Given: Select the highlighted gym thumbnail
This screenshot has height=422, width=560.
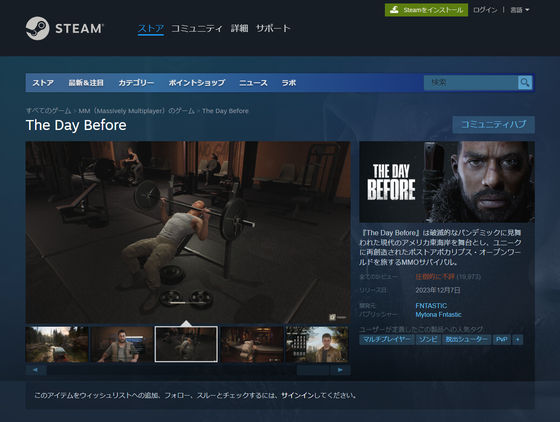Looking at the screenshot, I should click(x=186, y=344).
